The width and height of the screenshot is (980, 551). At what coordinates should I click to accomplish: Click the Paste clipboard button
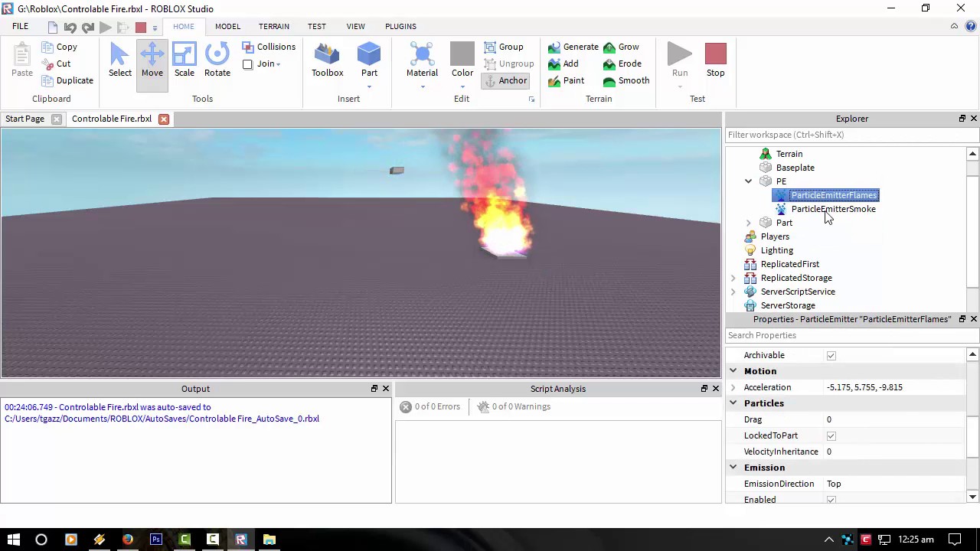coord(22,61)
